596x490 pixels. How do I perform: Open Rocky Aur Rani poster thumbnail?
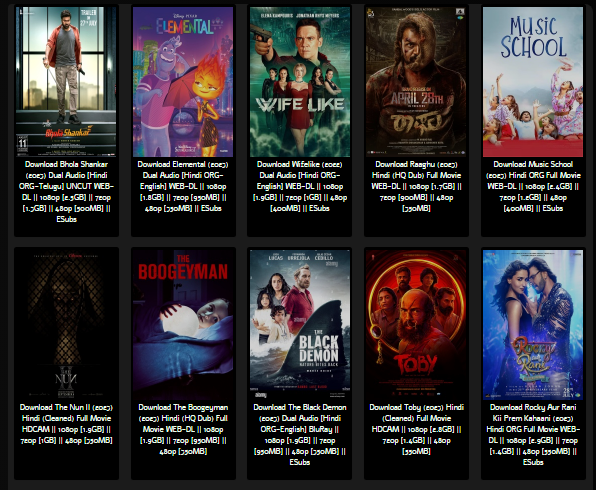click(x=533, y=325)
